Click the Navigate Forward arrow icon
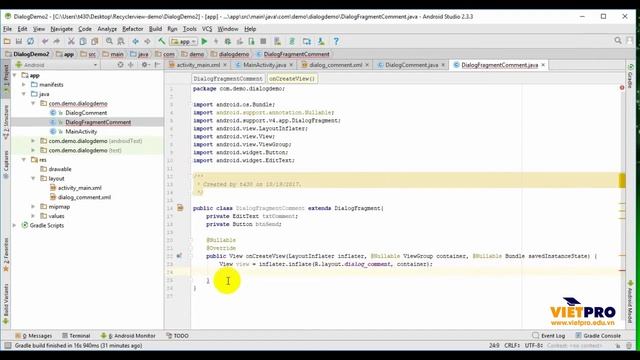The height and width of the screenshot is (360, 640). [x=147, y=41]
